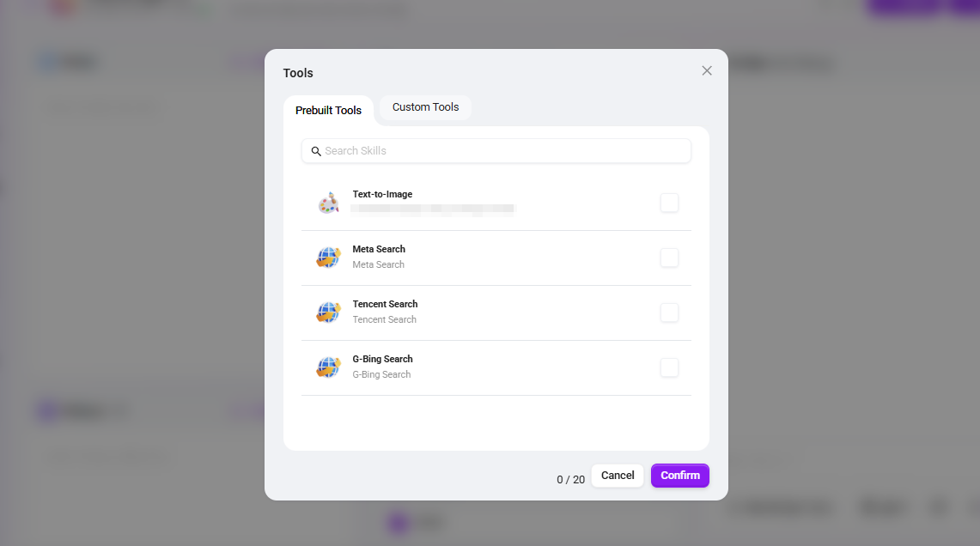The width and height of the screenshot is (980, 546).
Task: Click the 0 / 20 selection counter
Action: tap(570, 480)
